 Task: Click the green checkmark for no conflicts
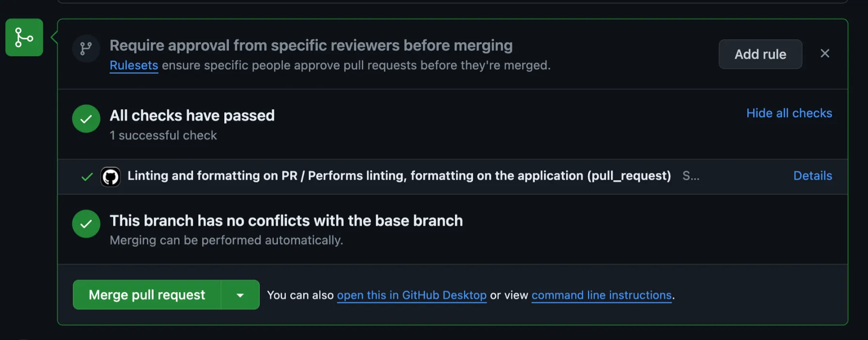(86, 224)
